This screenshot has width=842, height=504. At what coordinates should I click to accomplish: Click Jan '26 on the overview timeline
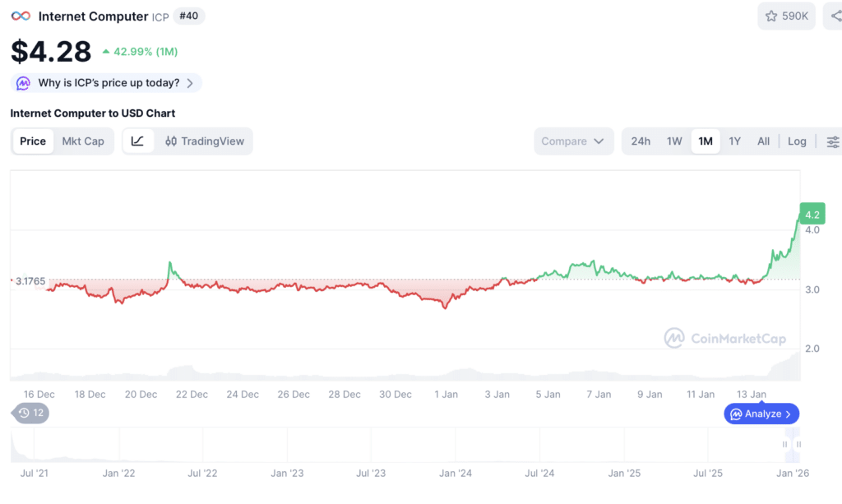(793, 474)
